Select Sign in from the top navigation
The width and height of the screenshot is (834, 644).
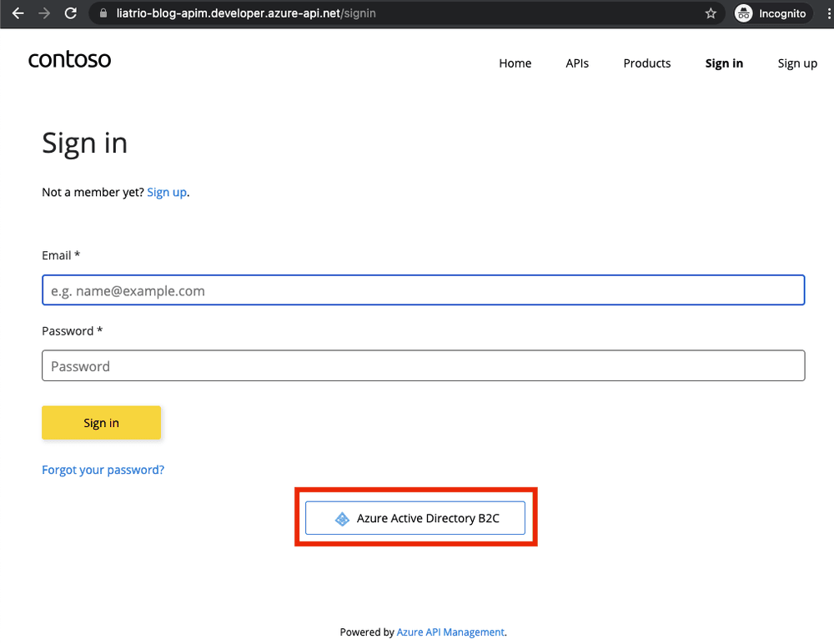724,63
